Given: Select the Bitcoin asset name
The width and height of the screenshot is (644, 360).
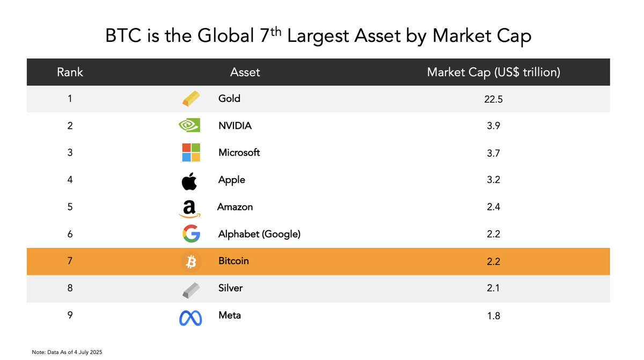Looking at the screenshot, I should coord(233,261).
